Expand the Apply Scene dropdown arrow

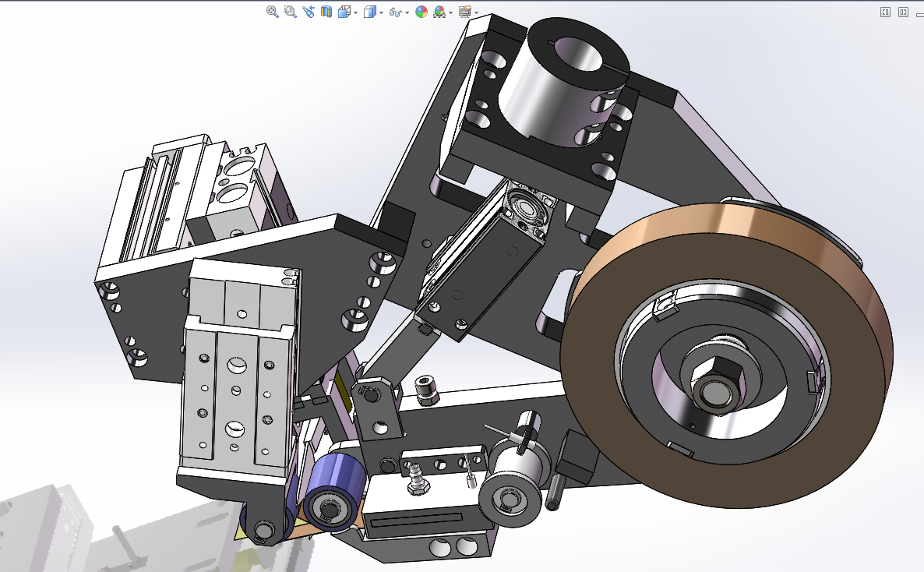(x=450, y=12)
